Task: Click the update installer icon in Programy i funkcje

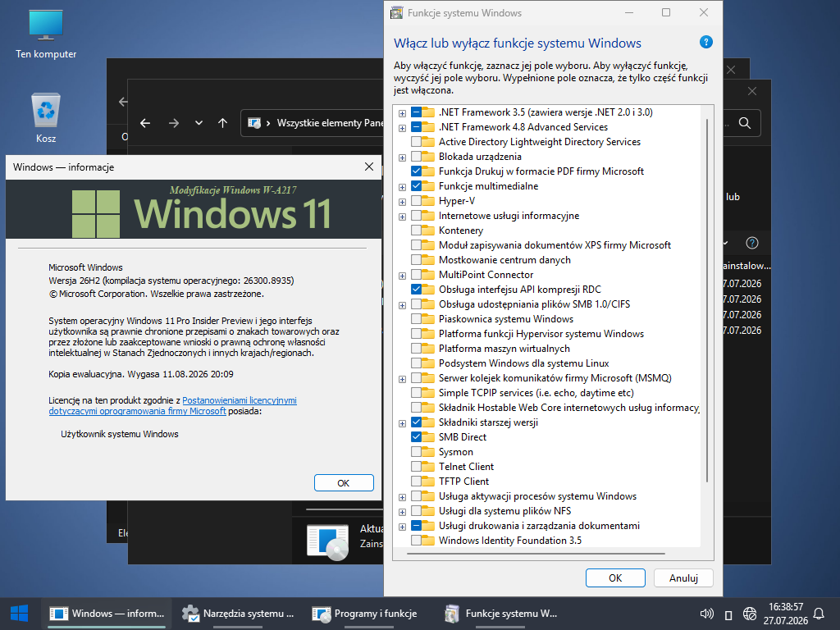Action: point(327,542)
